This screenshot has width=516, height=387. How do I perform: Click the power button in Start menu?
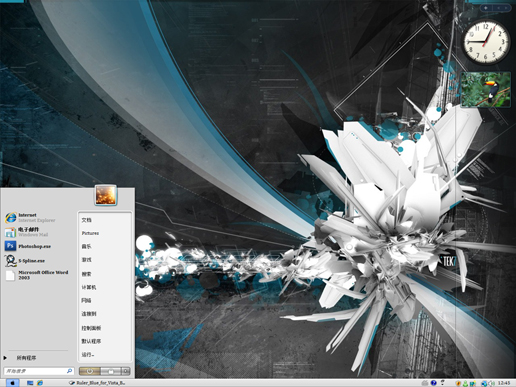click(89, 371)
